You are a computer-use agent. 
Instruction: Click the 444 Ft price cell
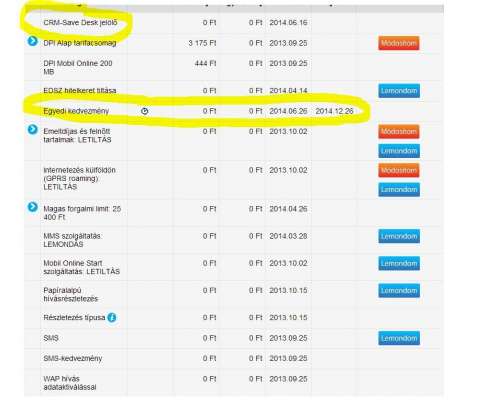(205, 63)
